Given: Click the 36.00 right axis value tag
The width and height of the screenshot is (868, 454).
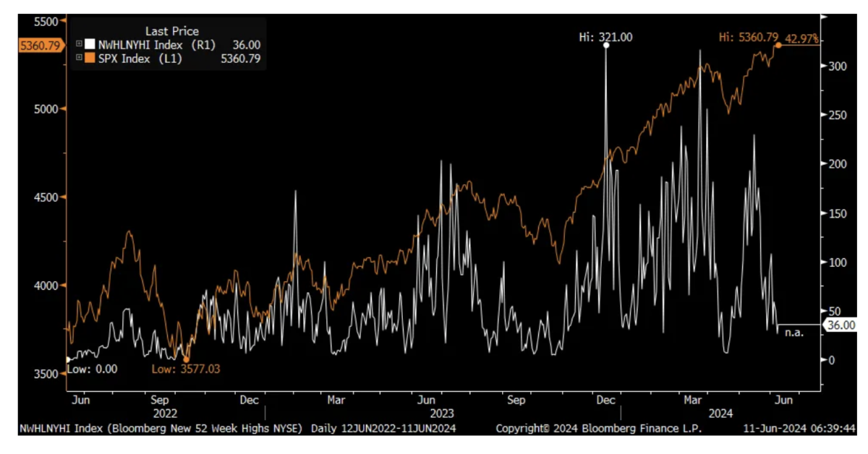Looking at the screenshot, I should tap(840, 326).
